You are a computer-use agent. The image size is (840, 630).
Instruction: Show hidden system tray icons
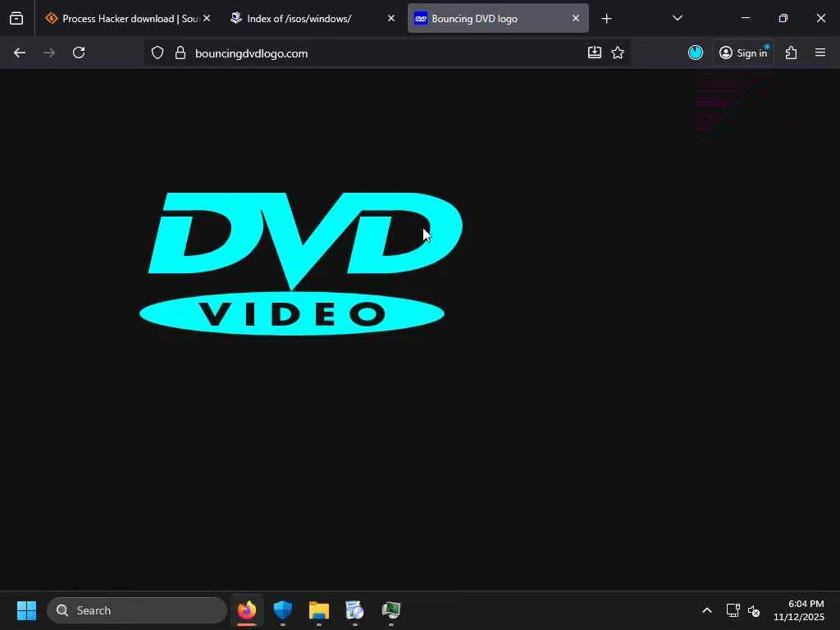[707, 610]
